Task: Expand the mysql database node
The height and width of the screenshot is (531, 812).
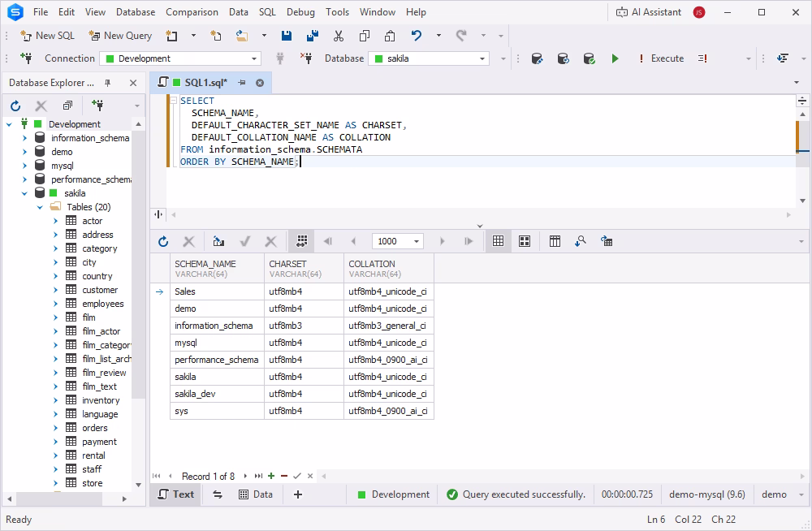Action: 24,166
